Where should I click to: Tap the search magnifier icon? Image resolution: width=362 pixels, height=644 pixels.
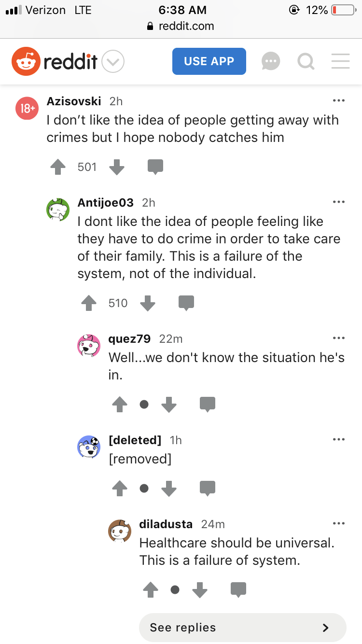pos(306,61)
